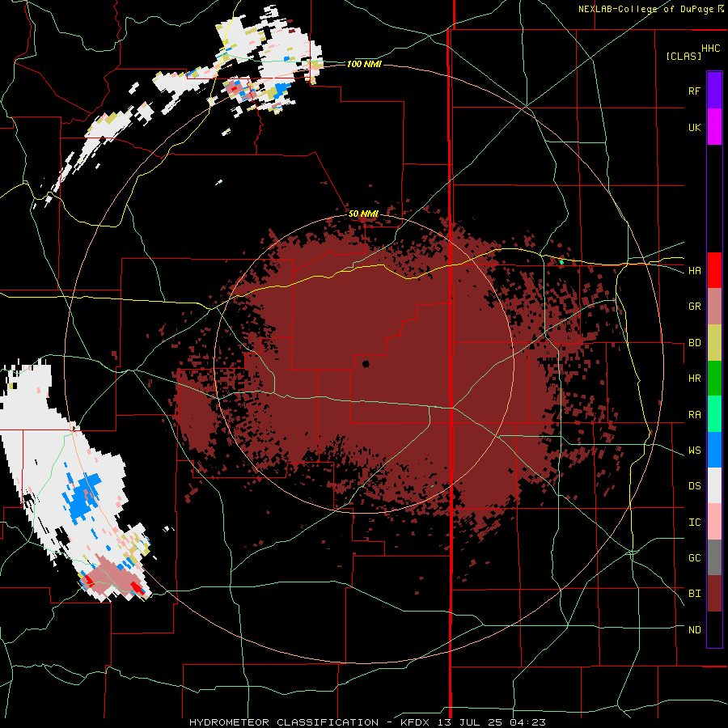728x728 pixels.
Task: Select the DS white legend swatch
Action: [714, 485]
